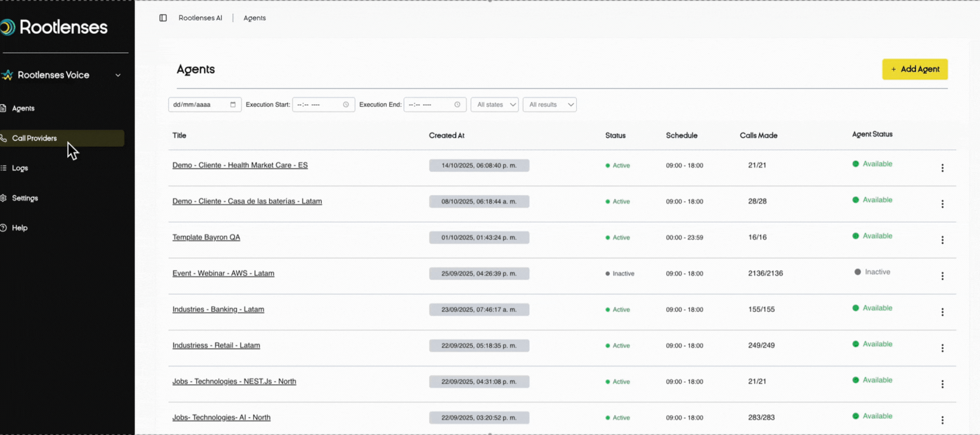This screenshot has width=980, height=435.
Task: Go to Call Providers in sidebar
Action: [34, 138]
